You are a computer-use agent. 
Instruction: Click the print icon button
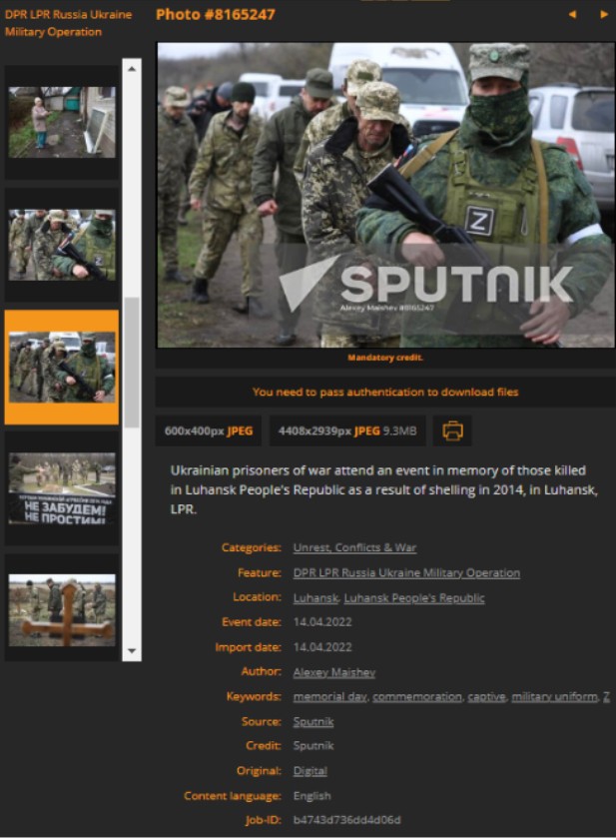coord(452,430)
